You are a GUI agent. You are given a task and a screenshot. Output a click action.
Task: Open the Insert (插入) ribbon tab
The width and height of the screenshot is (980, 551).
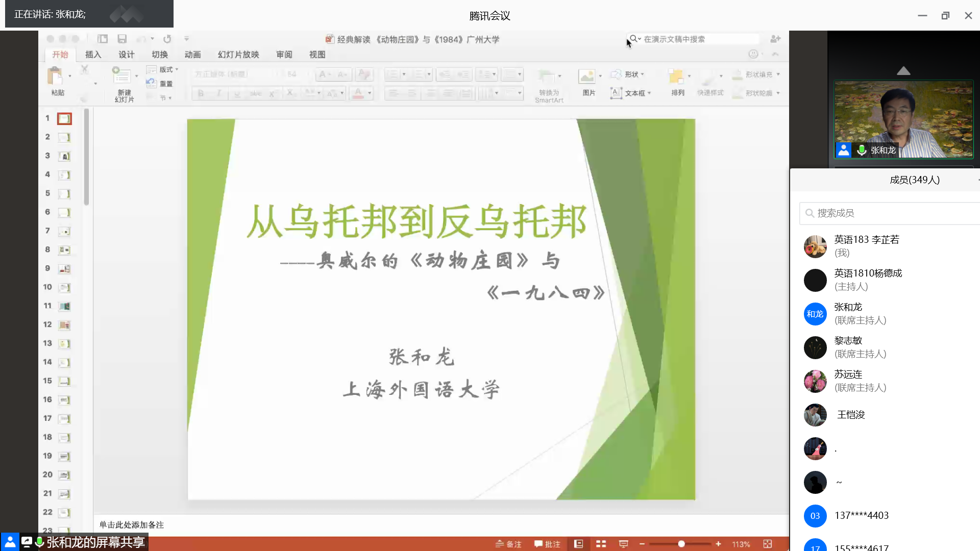tap(93, 55)
